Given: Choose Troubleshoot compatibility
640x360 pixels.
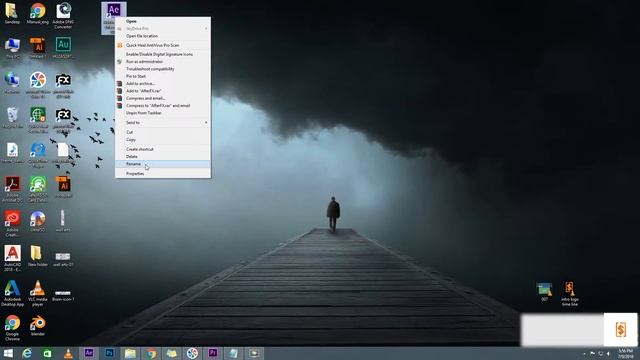Looking at the screenshot, I should click(163, 69).
